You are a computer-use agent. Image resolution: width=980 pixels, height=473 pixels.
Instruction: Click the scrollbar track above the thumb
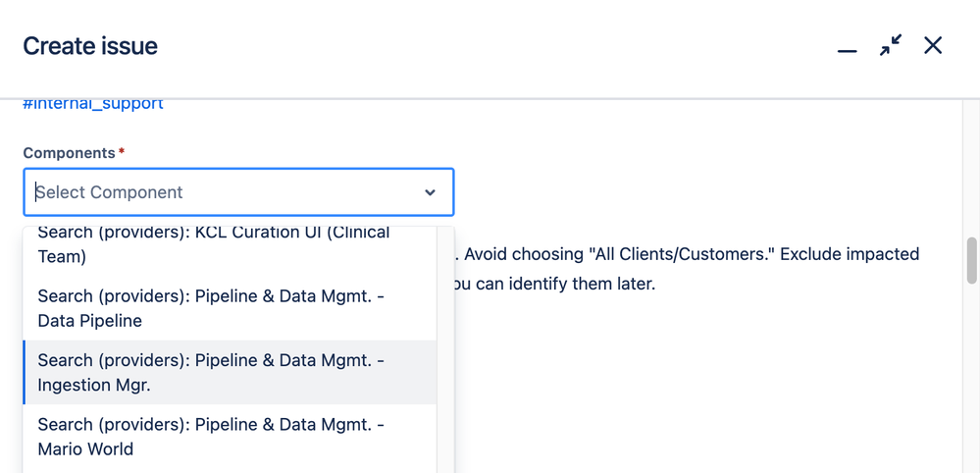[x=971, y=167]
